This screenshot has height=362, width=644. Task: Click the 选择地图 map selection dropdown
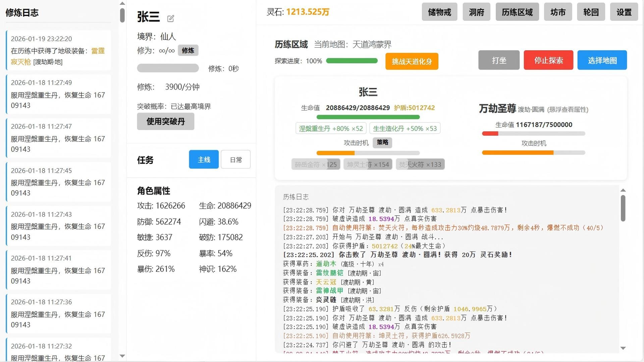click(x=602, y=60)
